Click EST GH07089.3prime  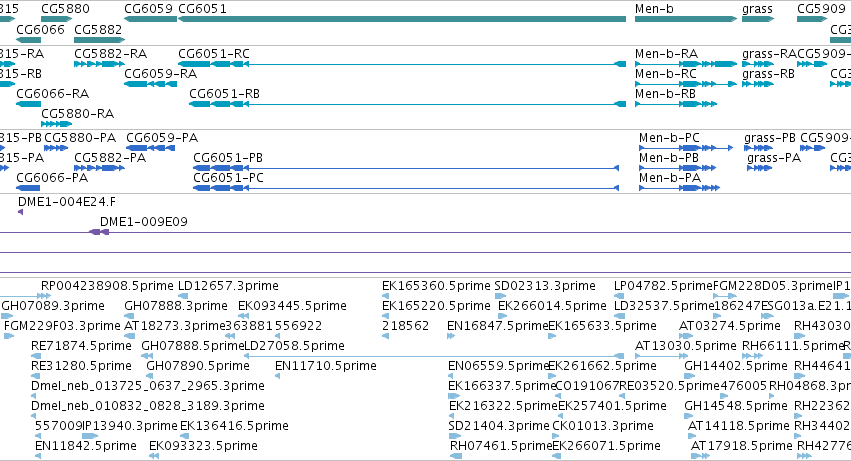pos(53,306)
